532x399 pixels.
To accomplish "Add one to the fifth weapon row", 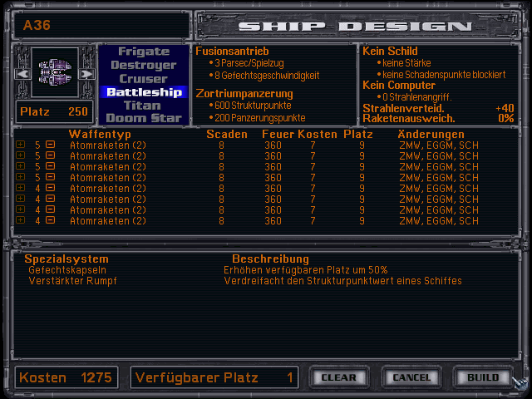I will (21, 188).
